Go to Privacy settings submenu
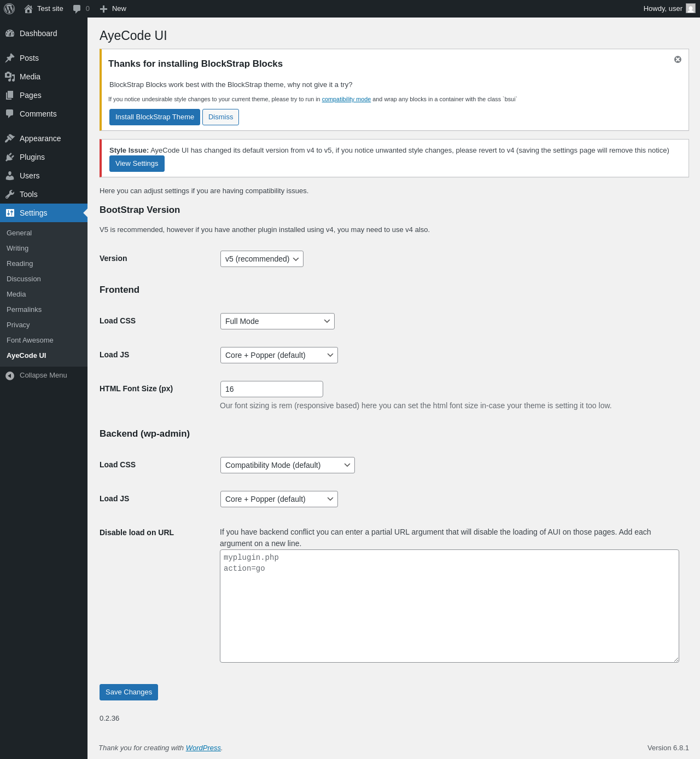This screenshot has width=700, height=759. [x=44, y=325]
